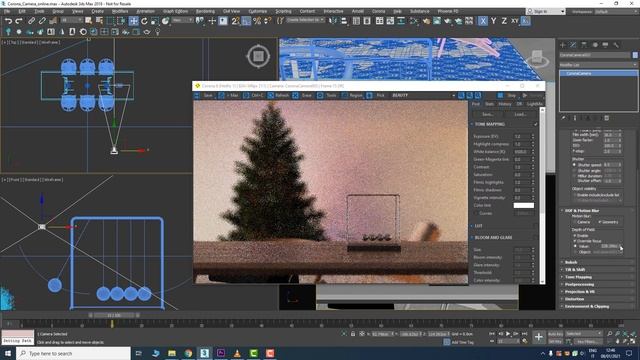Click the Stop render button

point(507,95)
